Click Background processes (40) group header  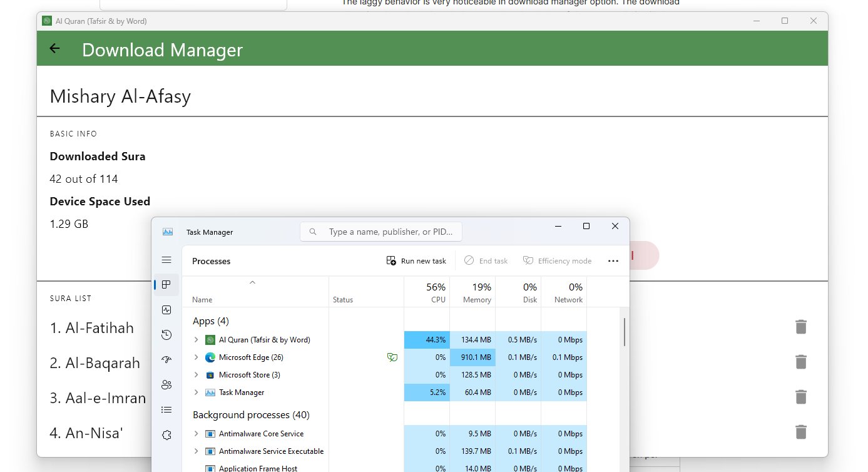(x=252, y=415)
